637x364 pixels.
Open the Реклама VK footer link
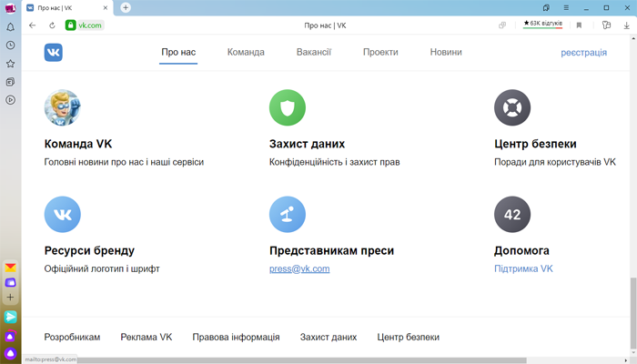pos(147,338)
